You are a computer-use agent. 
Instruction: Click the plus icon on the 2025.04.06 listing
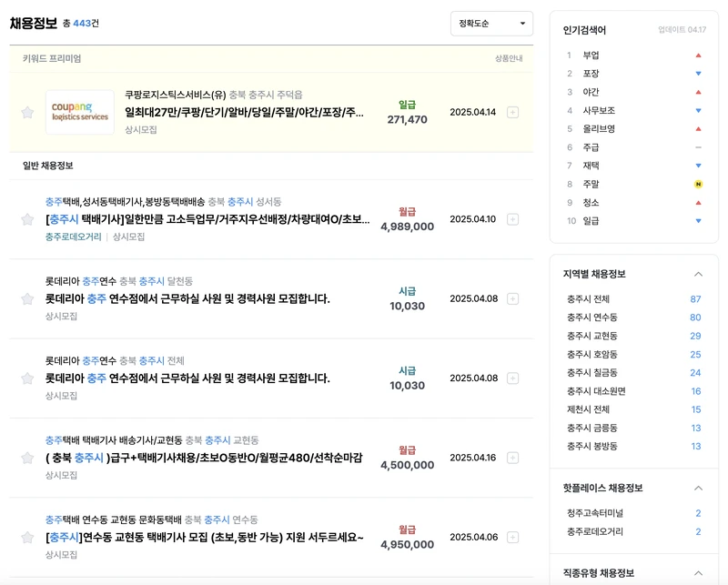[x=514, y=538]
